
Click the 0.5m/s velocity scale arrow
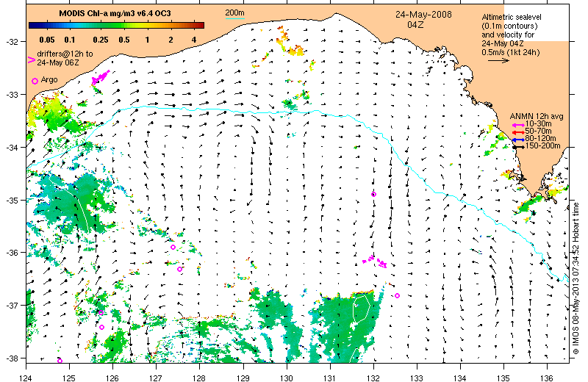pyautogui.click(x=498, y=60)
